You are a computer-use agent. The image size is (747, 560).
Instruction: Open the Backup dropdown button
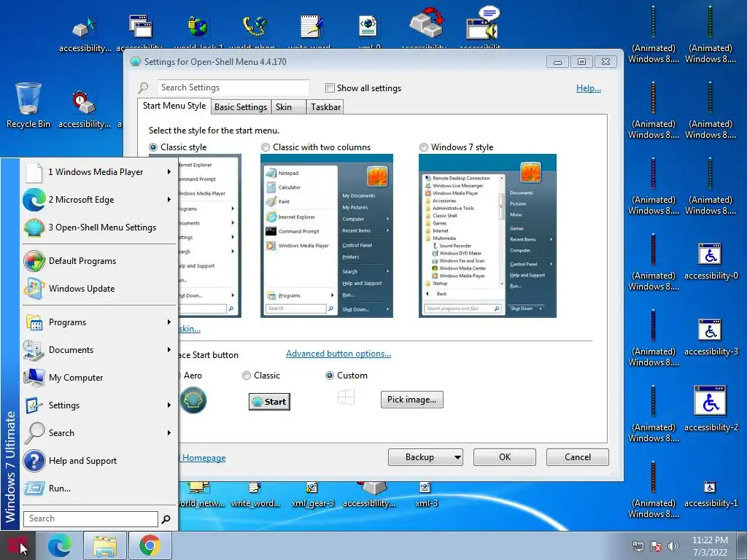tap(425, 457)
